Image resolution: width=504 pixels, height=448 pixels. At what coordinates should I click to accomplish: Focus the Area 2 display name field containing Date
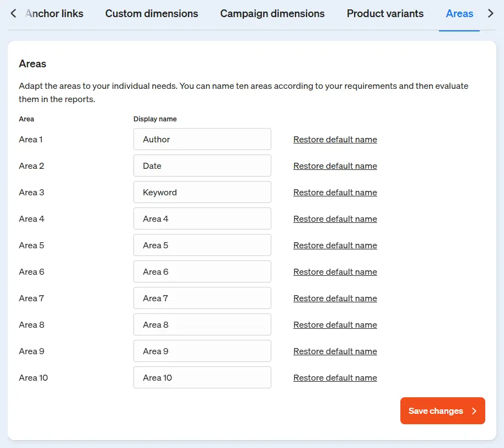[x=202, y=166]
